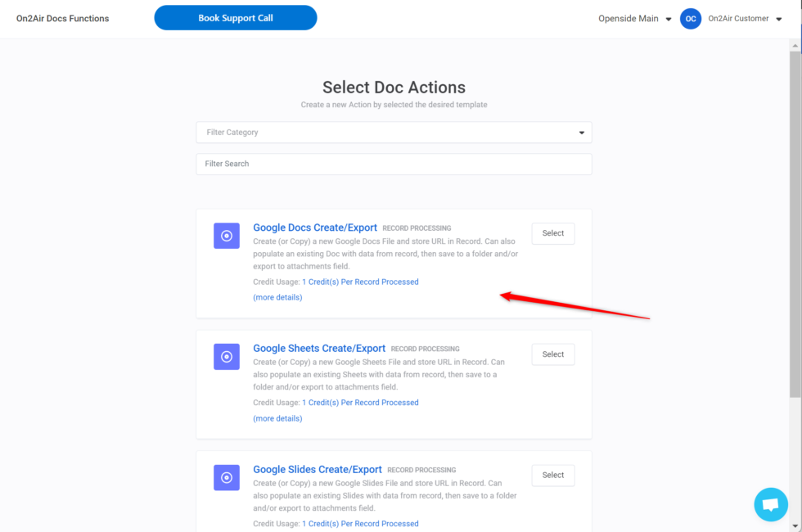Click the Google Docs Create/Export target icon
This screenshot has height=532, width=802.
(x=226, y=236)
